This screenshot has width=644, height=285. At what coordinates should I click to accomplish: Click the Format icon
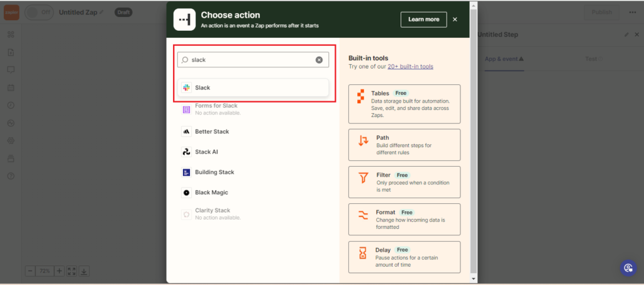(363, 215)
